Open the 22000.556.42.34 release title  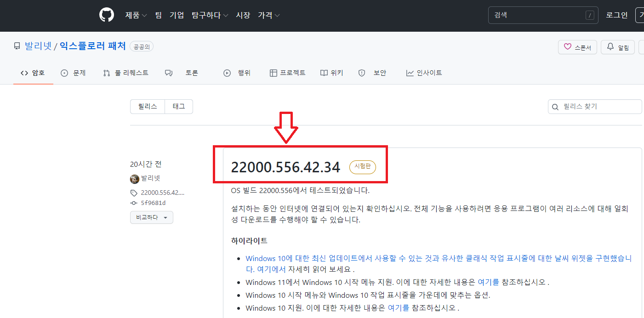coord(285,167)
